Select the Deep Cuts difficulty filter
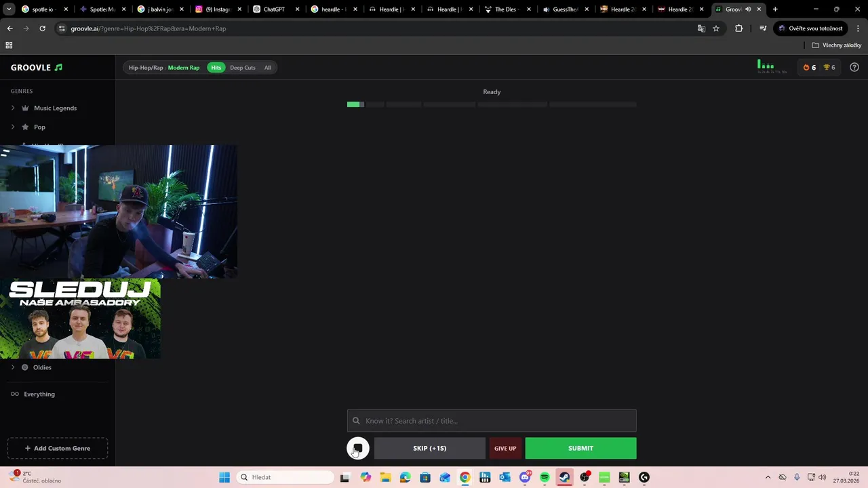This screenshot has width=868, height=488. tap(243, 68)
